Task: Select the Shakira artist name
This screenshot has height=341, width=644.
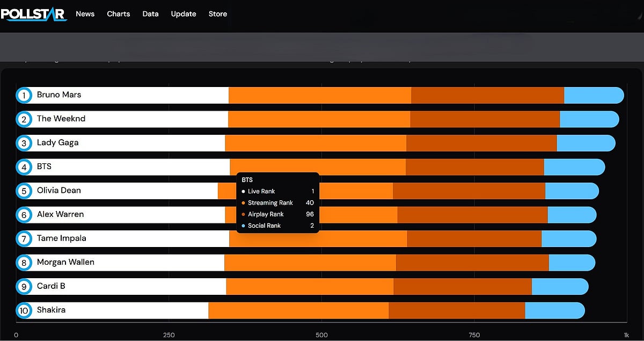Action: (51, 310)
